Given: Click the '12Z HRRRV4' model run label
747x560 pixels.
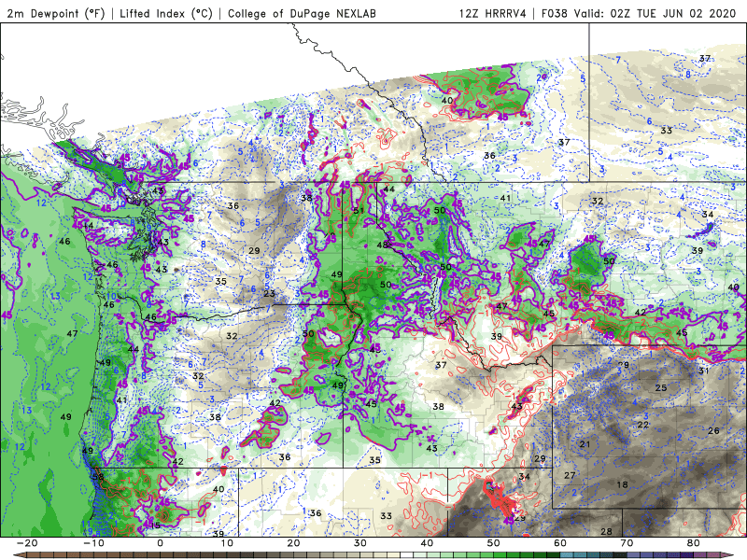Looking at the screenshot, I should [x=493, y=13].
